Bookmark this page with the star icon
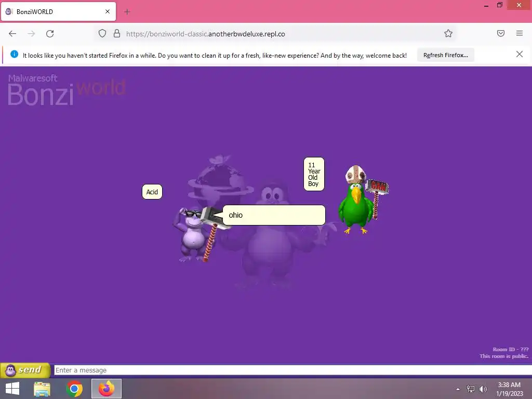This screenshot has width=532, height=399. (x=448, y=33)
